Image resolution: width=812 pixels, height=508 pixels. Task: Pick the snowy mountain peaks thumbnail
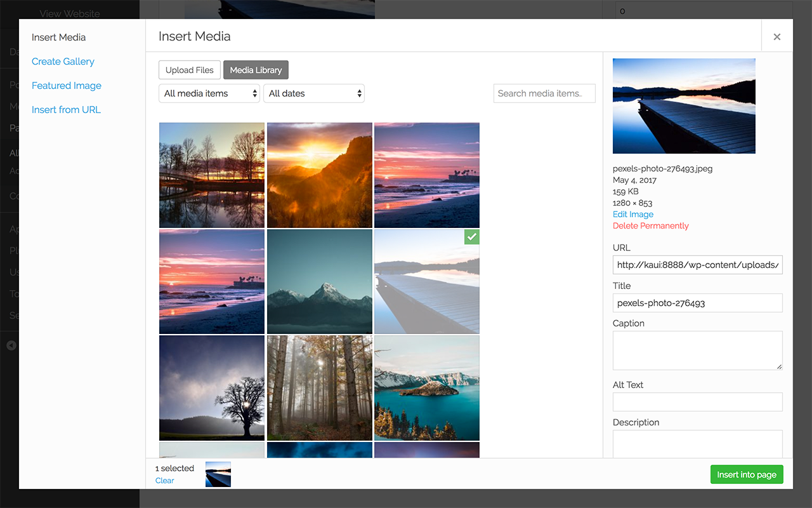coord(319,281)
